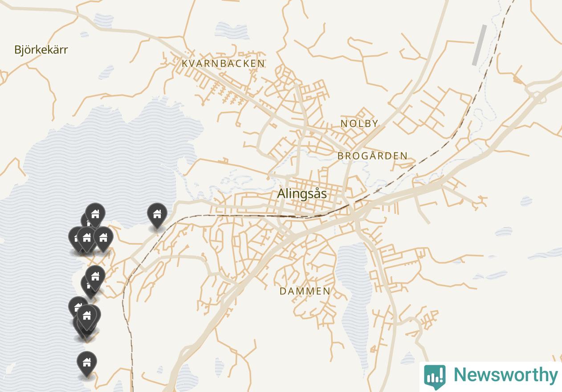The width and height of the screenshot is (562, 392).
Task: Click the front house marker in the dense southern cluster
Action: coord(87,317)
